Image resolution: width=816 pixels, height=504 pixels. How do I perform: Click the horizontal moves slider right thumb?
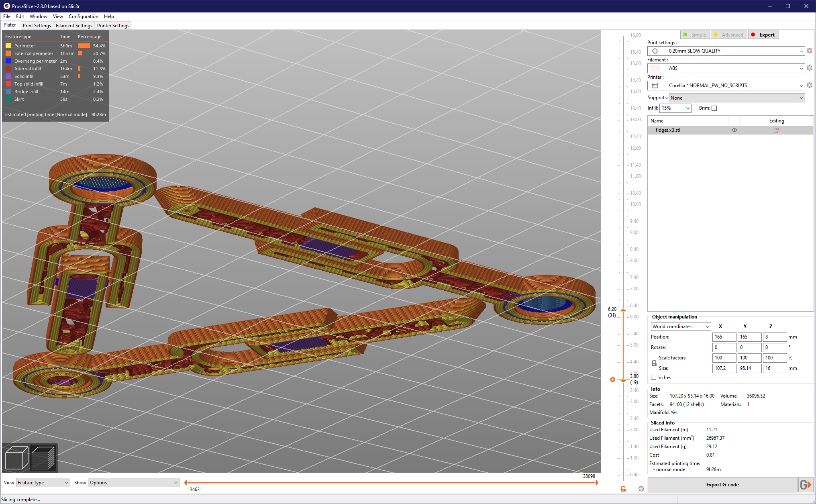point(597,483)
